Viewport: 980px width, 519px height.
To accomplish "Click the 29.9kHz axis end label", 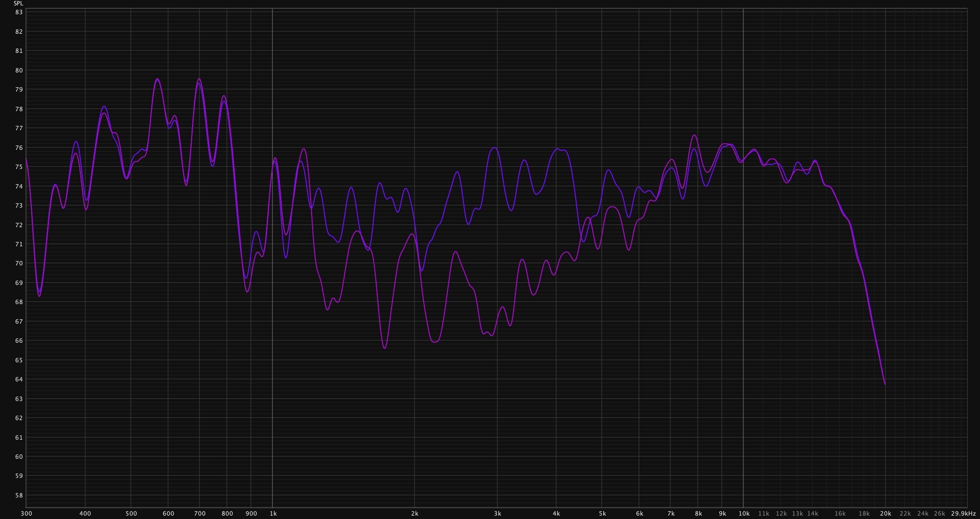I will tap(963, 514).
